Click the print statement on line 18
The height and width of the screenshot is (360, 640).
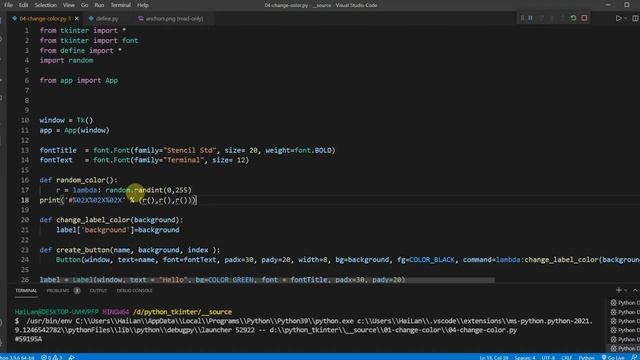(118, 200)
